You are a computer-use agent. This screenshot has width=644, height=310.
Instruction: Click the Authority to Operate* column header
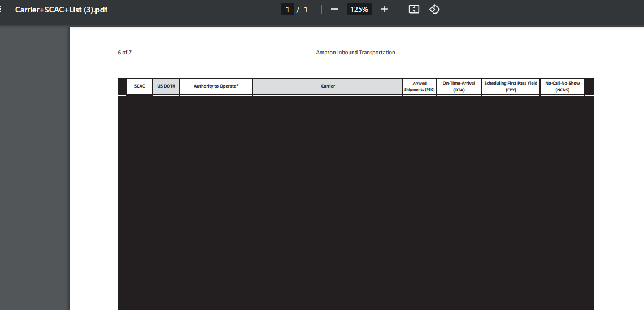point(216,86)
